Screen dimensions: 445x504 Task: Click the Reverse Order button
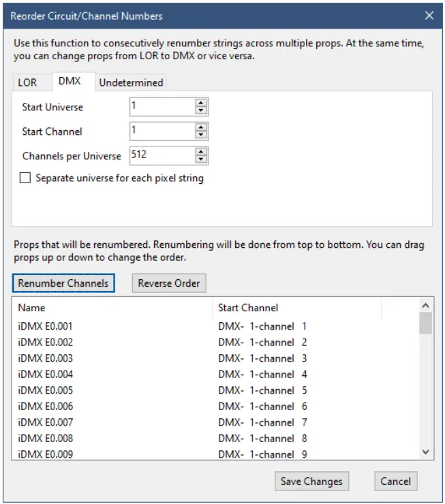(169, 283)
